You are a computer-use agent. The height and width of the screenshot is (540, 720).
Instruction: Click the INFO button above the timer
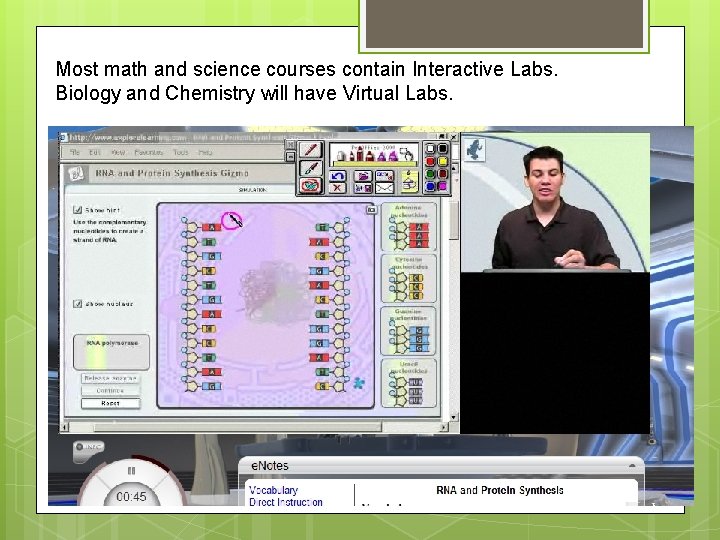89,447
